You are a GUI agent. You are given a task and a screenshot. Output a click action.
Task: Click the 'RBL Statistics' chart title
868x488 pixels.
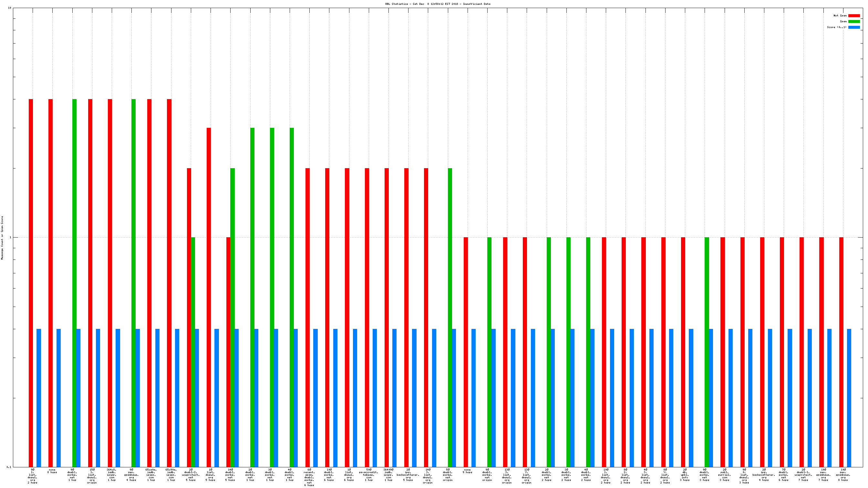[x=438, y=4]
